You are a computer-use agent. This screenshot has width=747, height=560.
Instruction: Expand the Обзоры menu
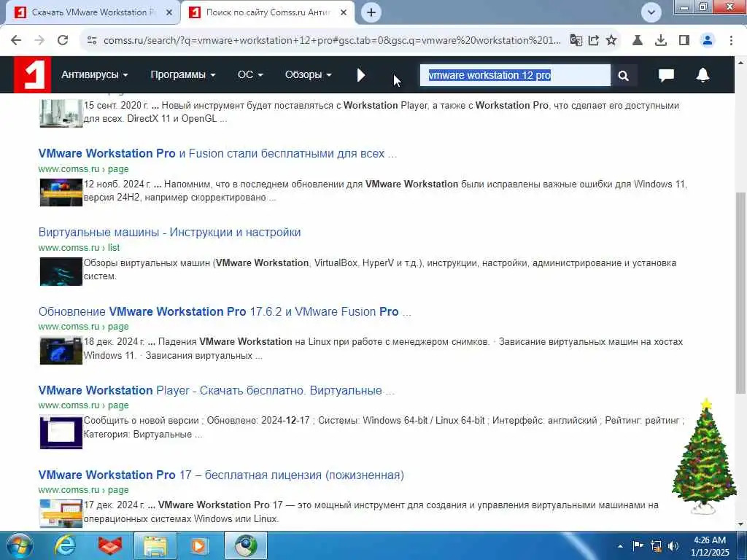click(x=309, y=75)
